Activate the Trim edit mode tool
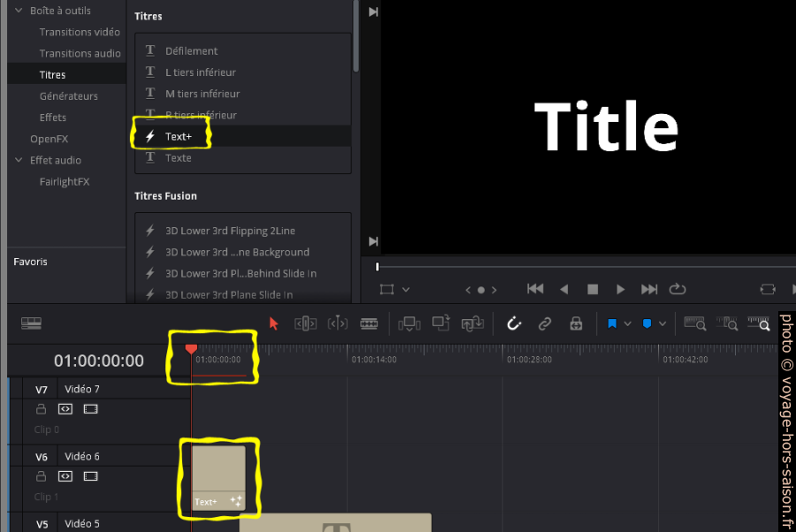 coord(306,323)
